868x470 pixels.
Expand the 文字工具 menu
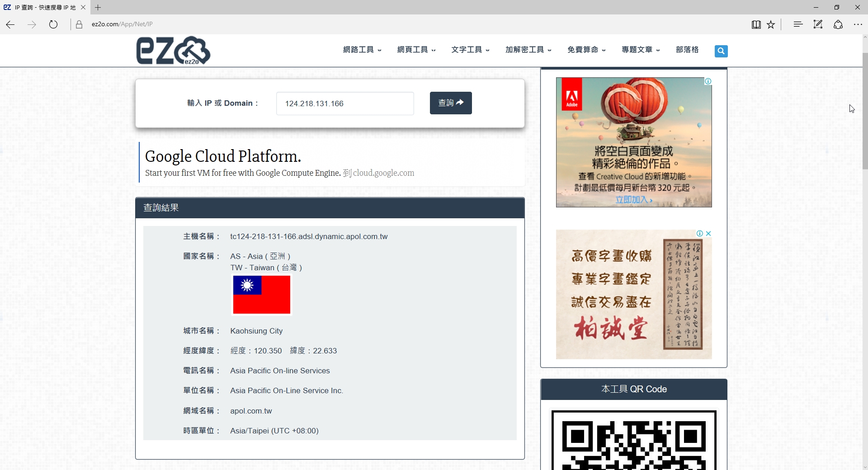point(470,50)
